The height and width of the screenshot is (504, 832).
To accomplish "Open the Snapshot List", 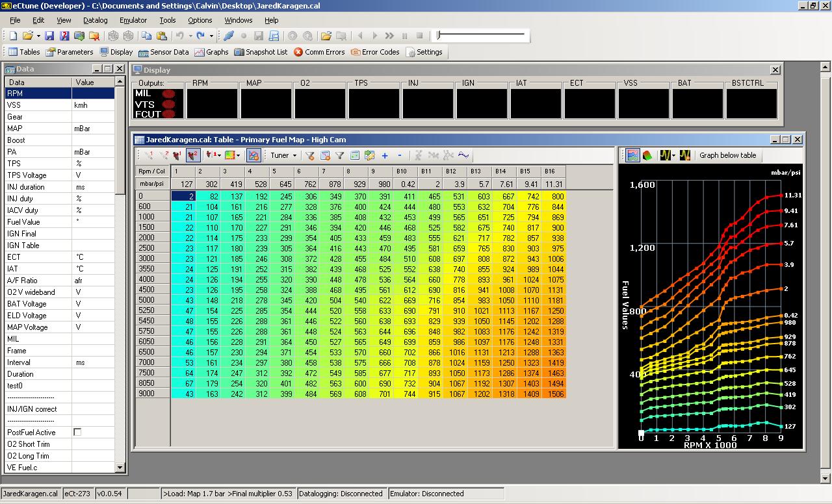I will coord(261,52).
